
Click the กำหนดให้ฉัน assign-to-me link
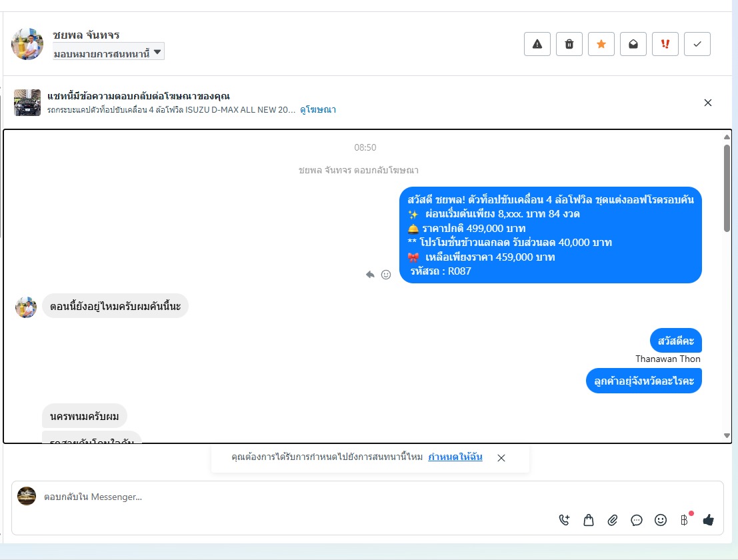click(455, 457)
